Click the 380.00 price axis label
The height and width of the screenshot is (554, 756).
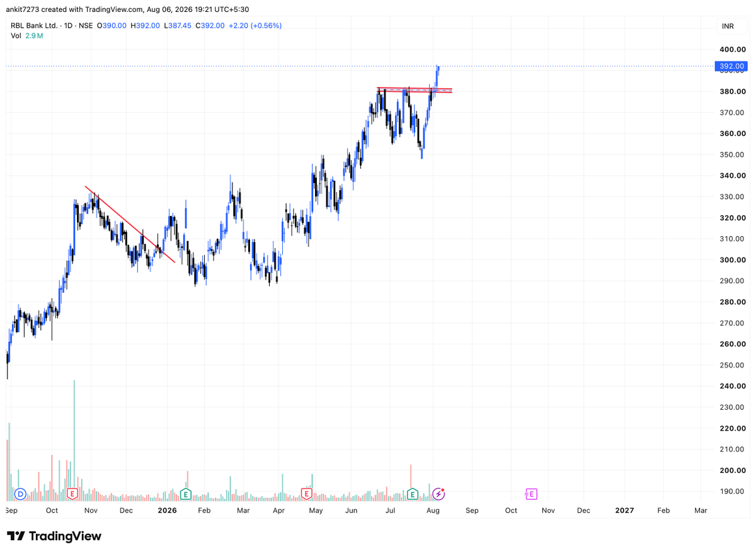click(x=733, y=91)
